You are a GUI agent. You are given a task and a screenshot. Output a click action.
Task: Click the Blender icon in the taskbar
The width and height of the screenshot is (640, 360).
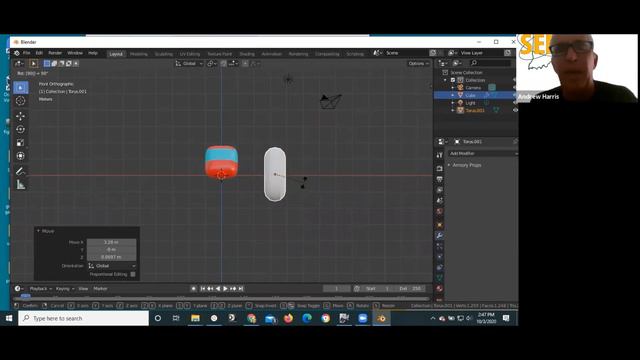point(381,318)
